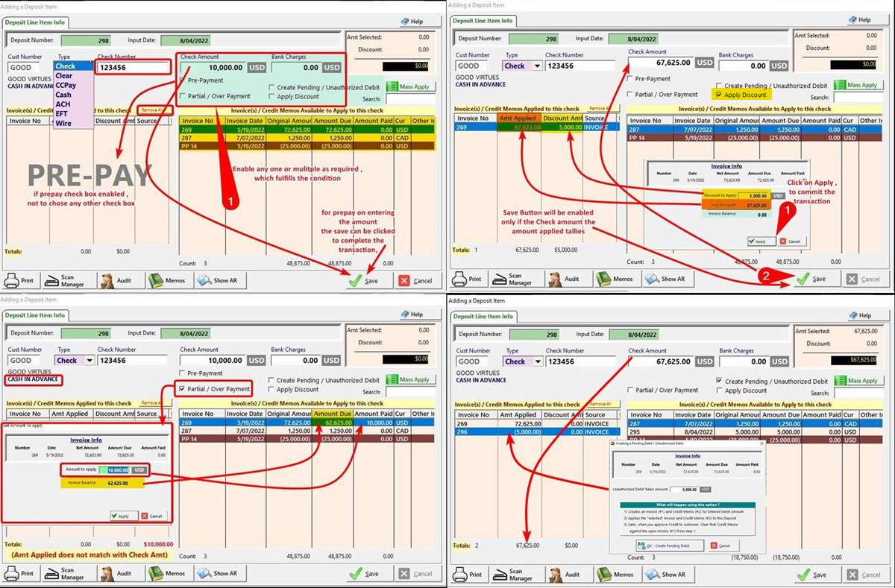Choose EFT from the open Type list
Image resolution: width=895 pixels, height=588 pixels.
pos(73,114)
